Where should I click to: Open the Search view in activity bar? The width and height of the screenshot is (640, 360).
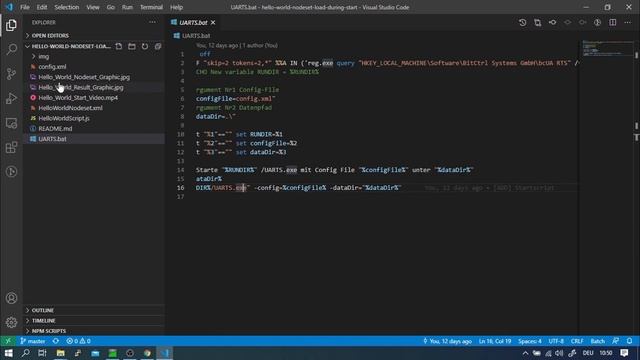11,49
